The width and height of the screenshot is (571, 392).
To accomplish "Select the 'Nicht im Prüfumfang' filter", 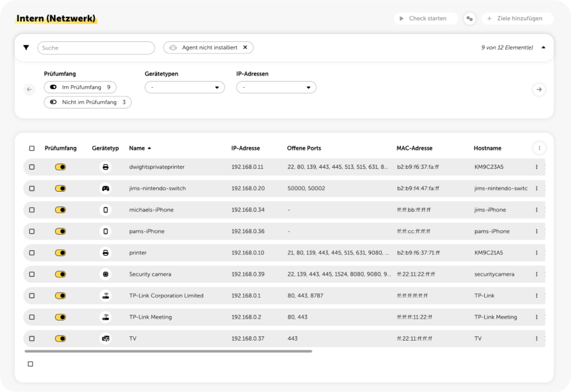I will [x=88, y=102].
